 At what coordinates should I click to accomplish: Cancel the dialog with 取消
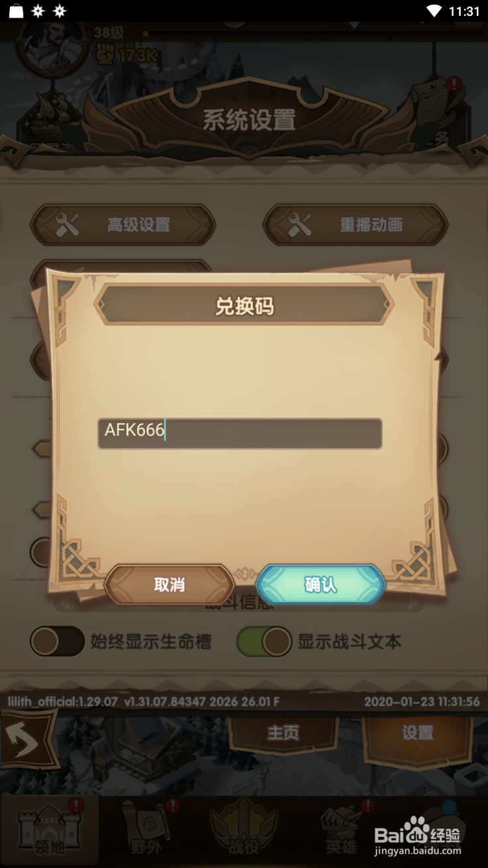170,585
